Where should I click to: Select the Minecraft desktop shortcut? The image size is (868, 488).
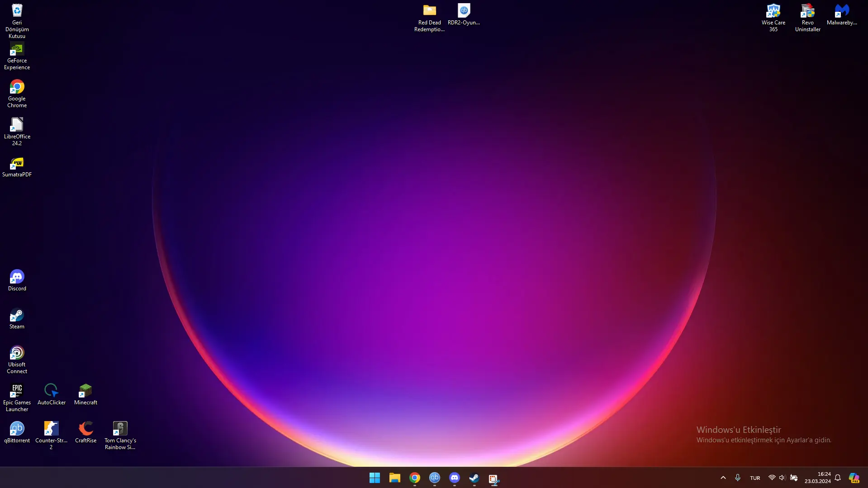[85, 394]
